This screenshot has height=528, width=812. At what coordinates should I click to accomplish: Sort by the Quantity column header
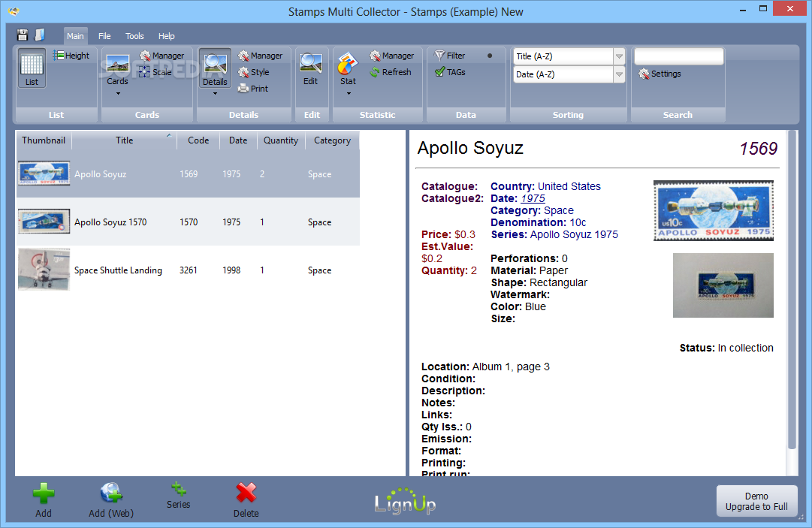click(281, 140)
